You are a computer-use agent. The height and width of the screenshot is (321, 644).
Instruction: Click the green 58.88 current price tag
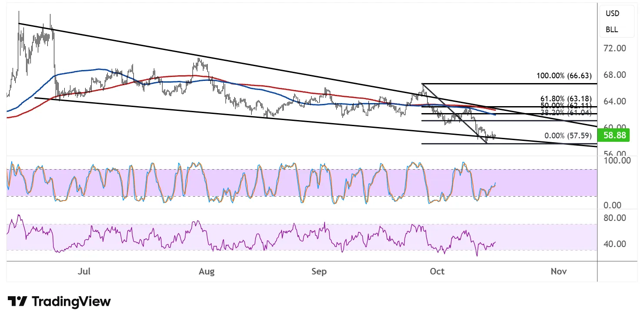(x=613, y=136)
